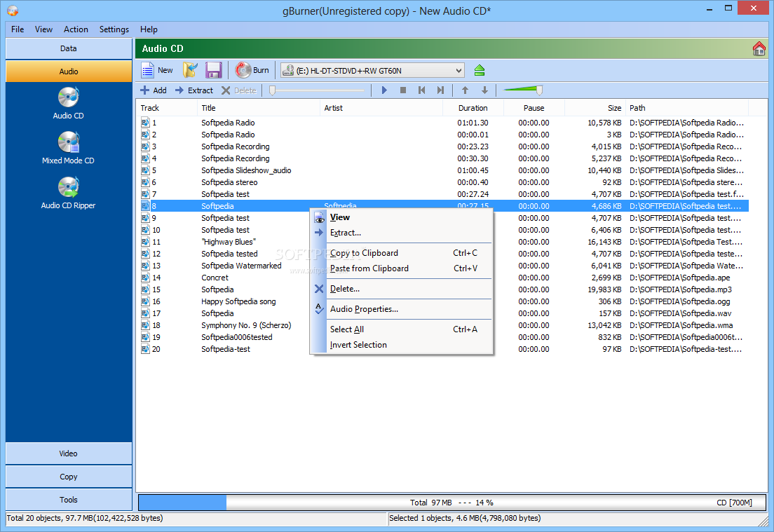
Task: Select Copy to Clipboard in context menu
Action: pyautogui.click(x=402, y=252)
